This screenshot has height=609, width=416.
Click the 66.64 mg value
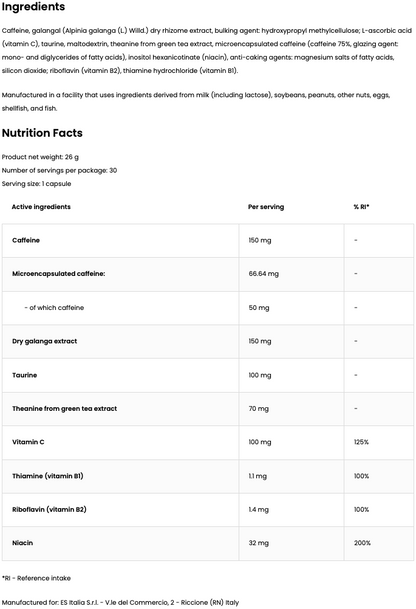(x=263, y=273)
